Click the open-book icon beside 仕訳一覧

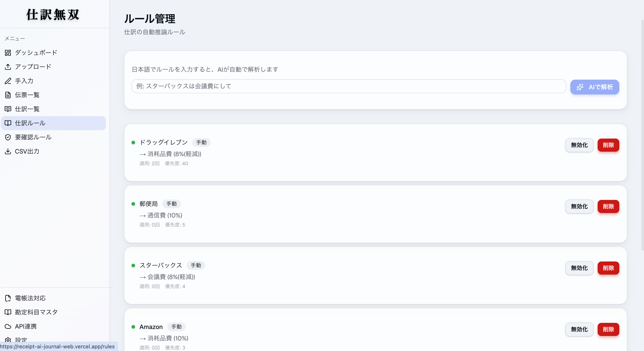[x=8, y=109]
